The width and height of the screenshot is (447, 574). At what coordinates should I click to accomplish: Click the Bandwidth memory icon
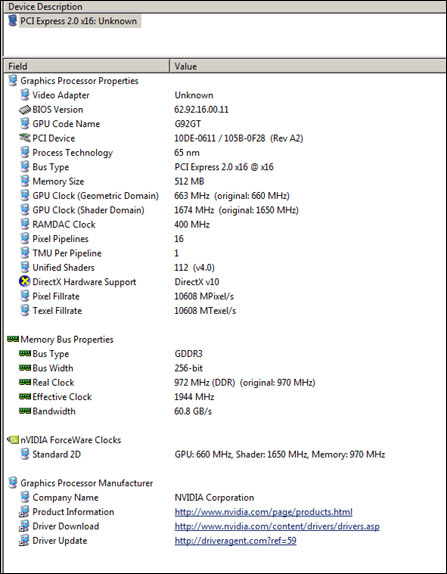tap(25, 411)
